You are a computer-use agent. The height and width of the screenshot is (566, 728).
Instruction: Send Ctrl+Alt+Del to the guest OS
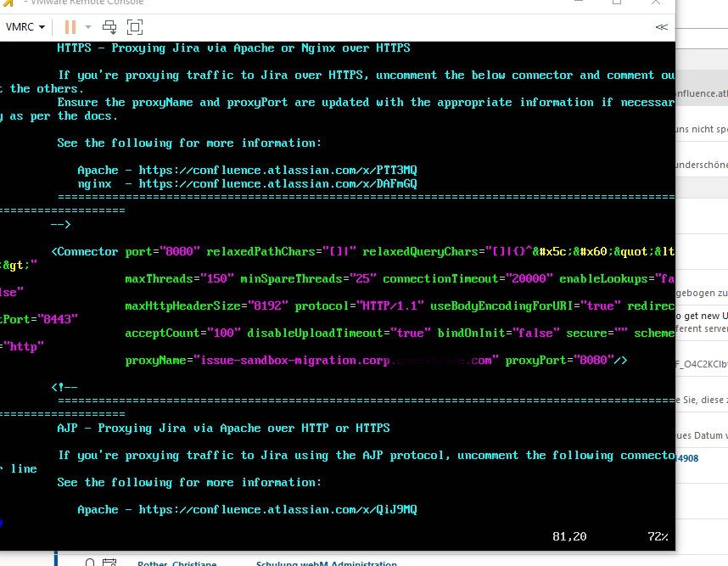click(x=109, y=26)
